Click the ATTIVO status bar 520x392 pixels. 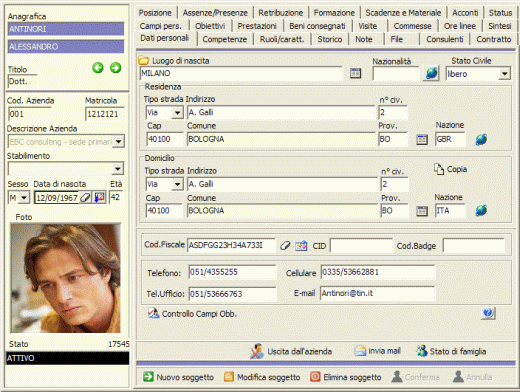(67, 358)
